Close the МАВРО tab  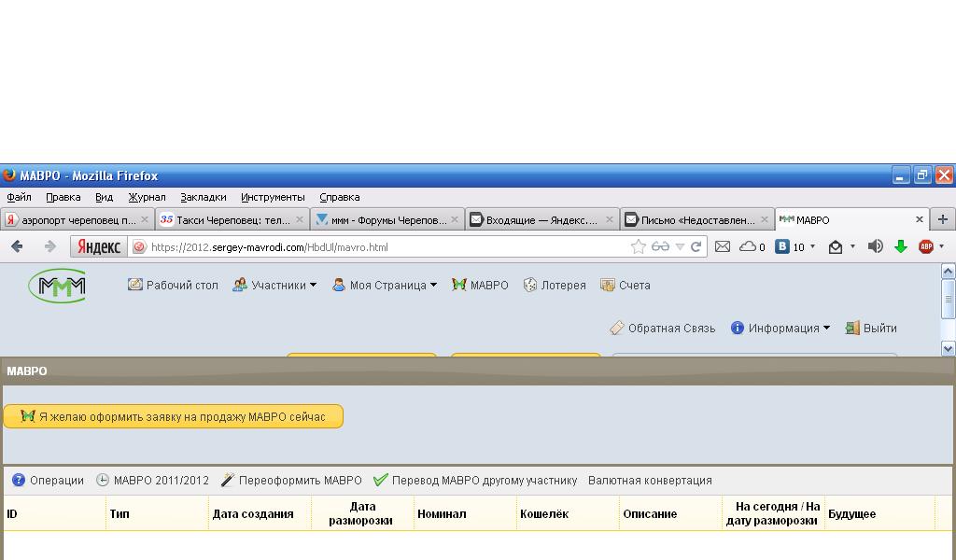(x=920, y=219)
